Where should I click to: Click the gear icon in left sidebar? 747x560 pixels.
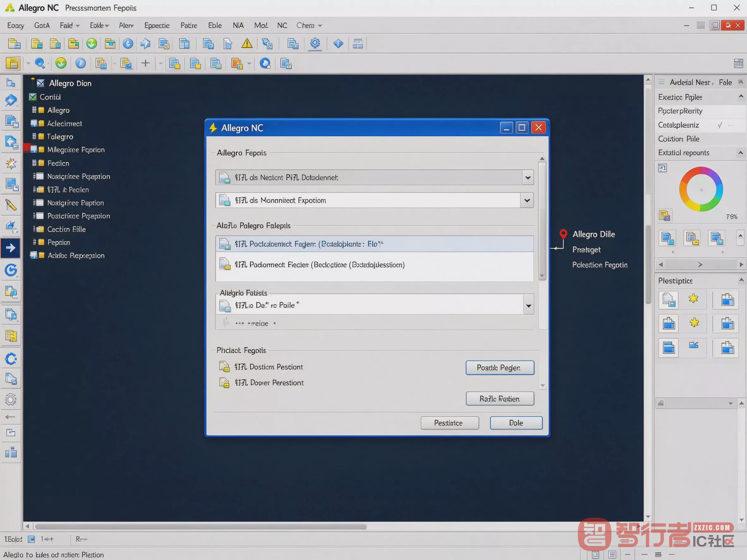point(10,400)
